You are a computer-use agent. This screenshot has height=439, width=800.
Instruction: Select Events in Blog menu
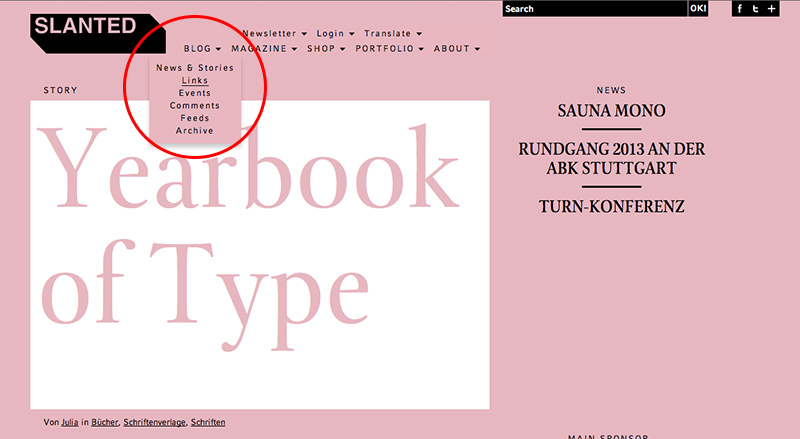point(194,93)
